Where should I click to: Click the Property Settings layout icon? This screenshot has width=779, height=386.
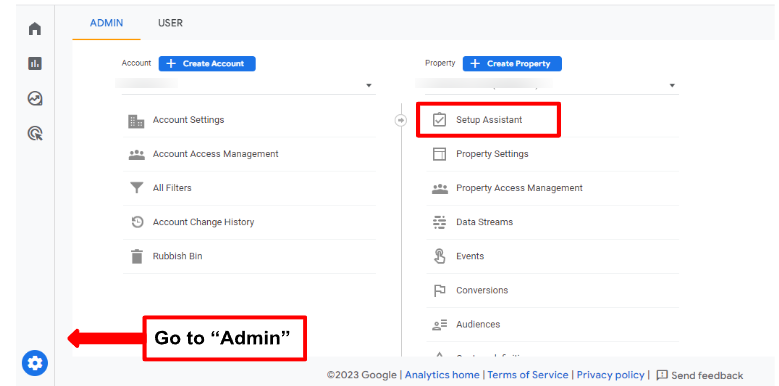(x=439, y=154)
